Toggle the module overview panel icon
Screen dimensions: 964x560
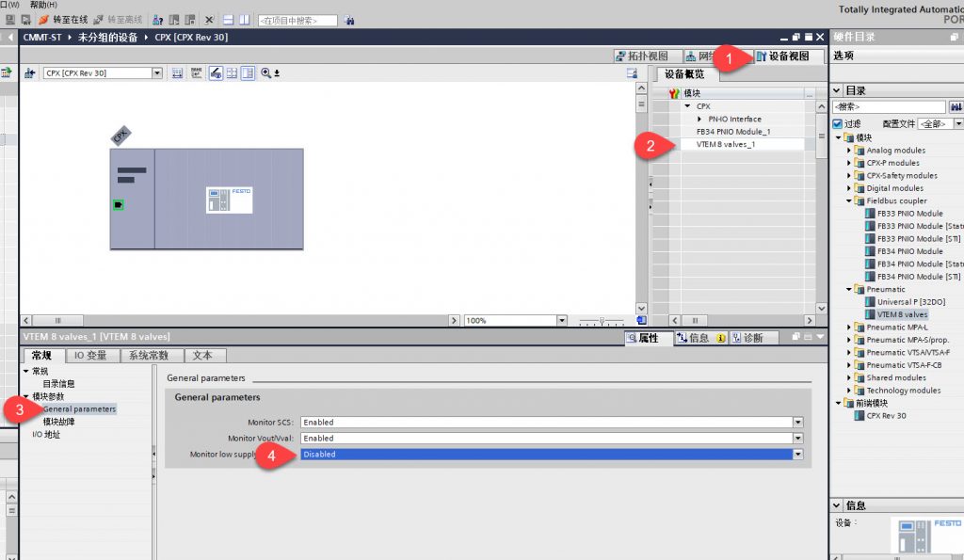tap(248, 73)
